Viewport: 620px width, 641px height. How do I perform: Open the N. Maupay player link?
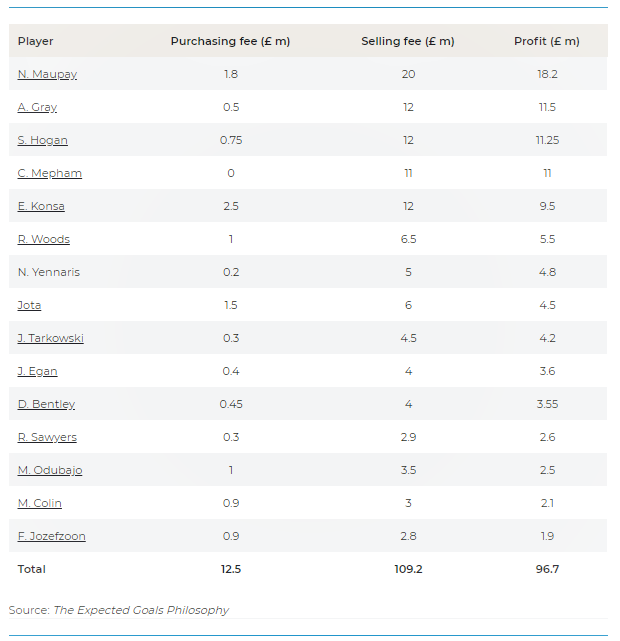(x=47, y=74)
